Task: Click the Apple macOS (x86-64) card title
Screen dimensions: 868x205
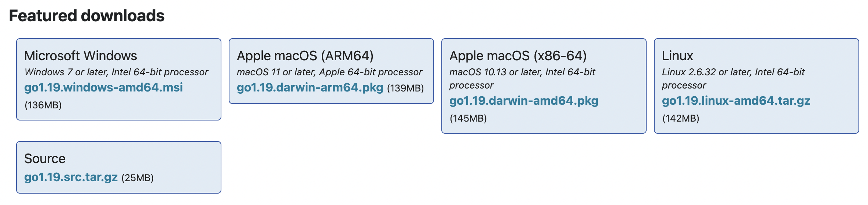Action: [x=518, y=56]
